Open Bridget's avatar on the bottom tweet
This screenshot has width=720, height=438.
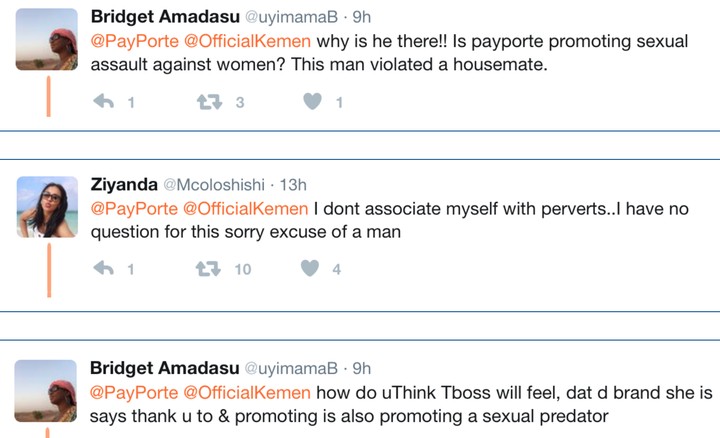tap(46, 392)
